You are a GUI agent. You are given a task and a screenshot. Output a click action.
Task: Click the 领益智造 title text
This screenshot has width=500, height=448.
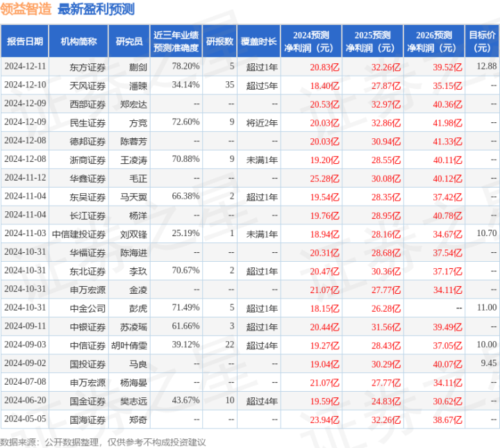pos(26,9)
